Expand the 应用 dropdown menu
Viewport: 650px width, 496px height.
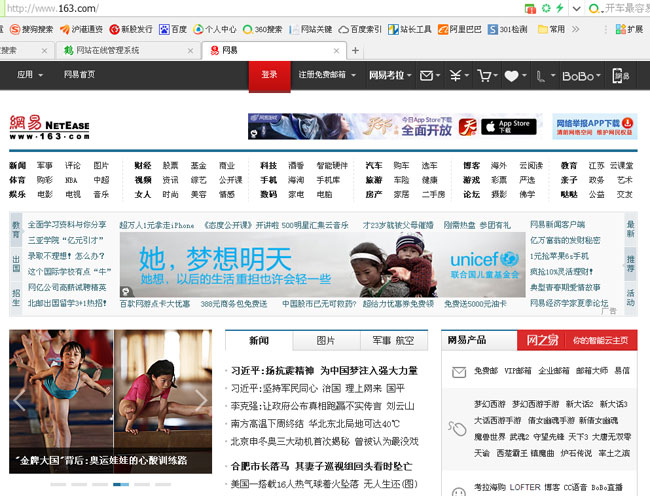30,75
